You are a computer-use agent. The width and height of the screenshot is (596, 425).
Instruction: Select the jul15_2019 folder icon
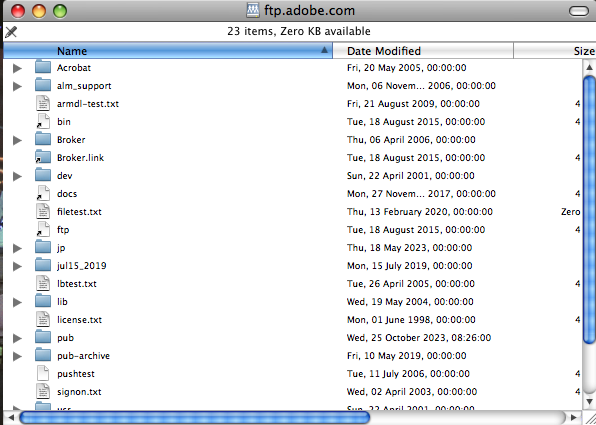coord(43,265)
